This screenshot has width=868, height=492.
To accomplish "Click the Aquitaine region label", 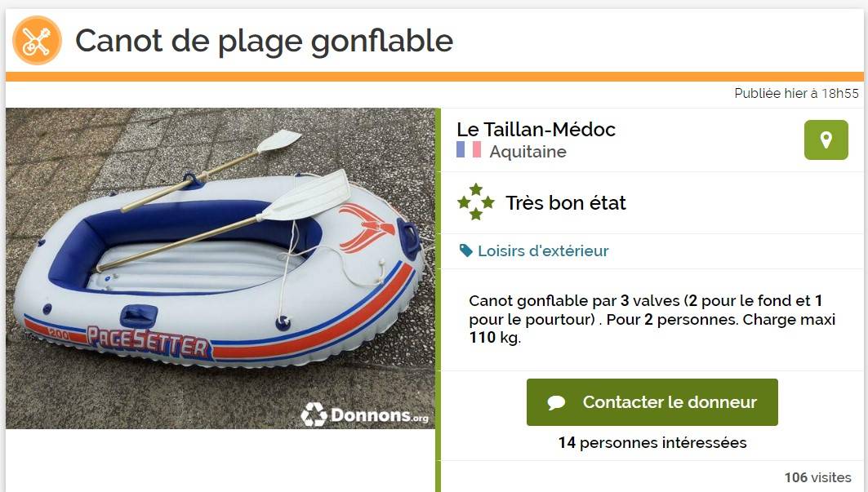I will 527,152.
